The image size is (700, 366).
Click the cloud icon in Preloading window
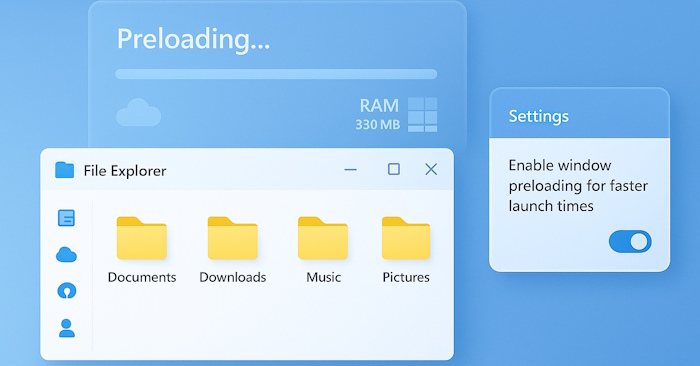point(138,112)
